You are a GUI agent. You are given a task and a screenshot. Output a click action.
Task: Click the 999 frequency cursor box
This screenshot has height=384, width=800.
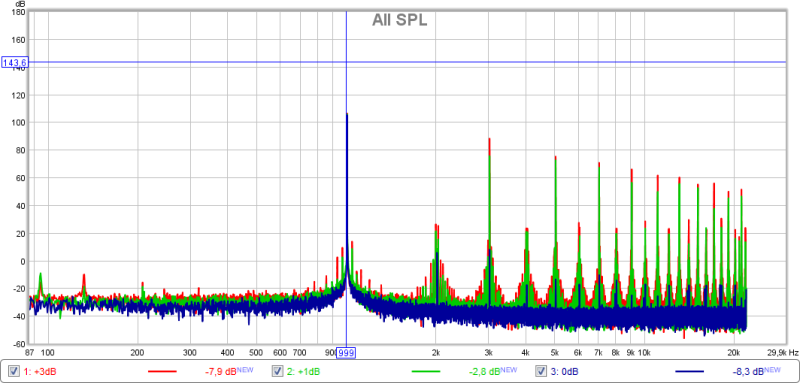[x=346, y=352]
